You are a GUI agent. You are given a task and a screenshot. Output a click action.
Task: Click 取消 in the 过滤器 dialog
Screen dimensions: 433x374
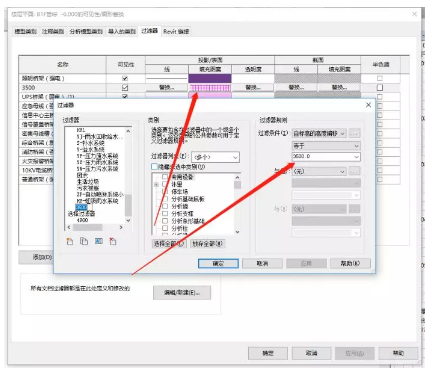coord(262,263)
